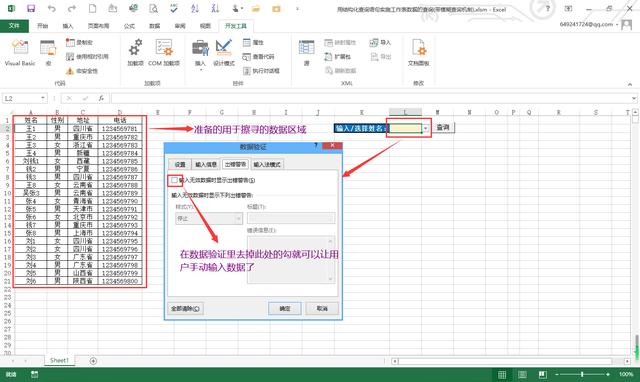Switch to the Home ribbon tab

coord(42,26)
